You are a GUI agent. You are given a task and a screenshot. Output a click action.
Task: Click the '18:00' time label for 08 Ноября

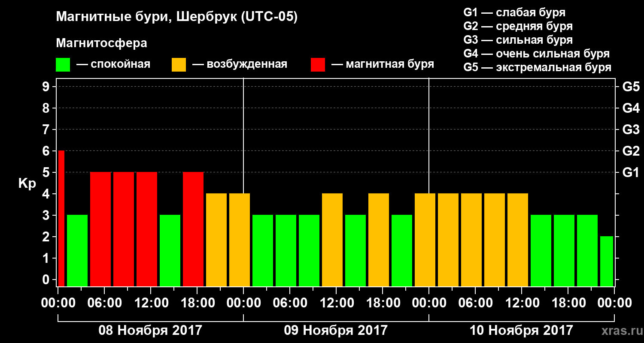coord(197,303)
